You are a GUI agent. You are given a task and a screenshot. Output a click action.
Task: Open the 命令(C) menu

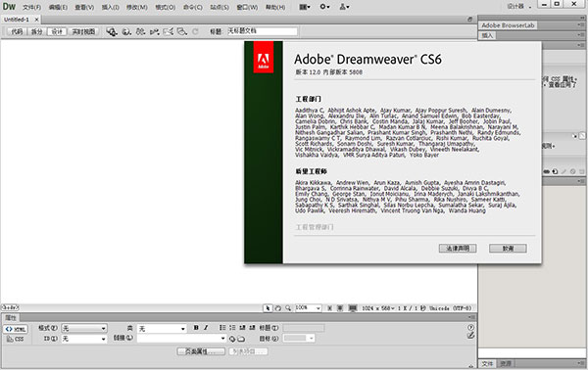[x=193, y=7]
